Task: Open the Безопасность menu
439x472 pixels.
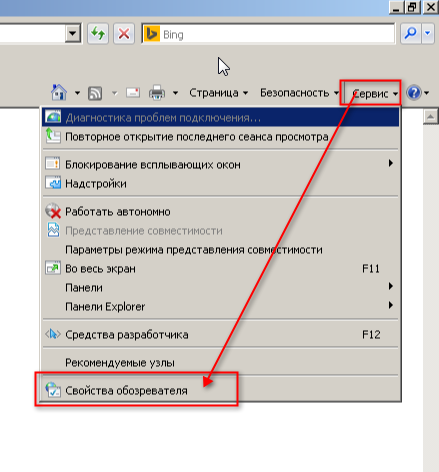Action: 299,93
